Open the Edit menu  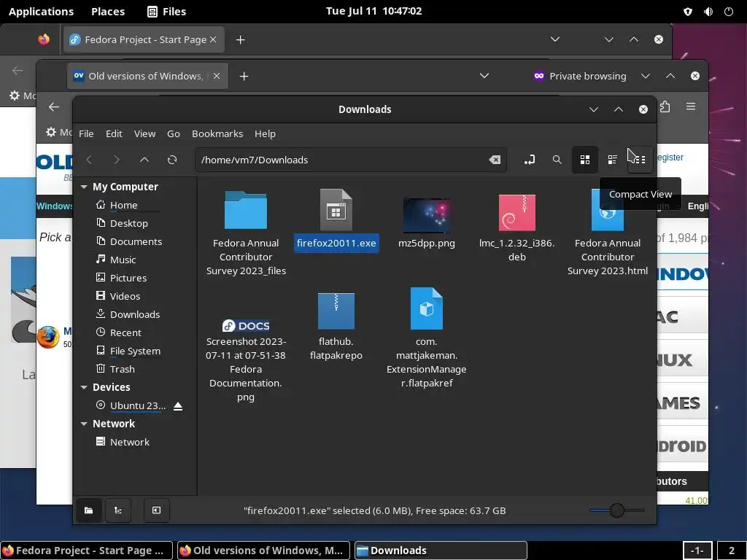tap(114, 134)
